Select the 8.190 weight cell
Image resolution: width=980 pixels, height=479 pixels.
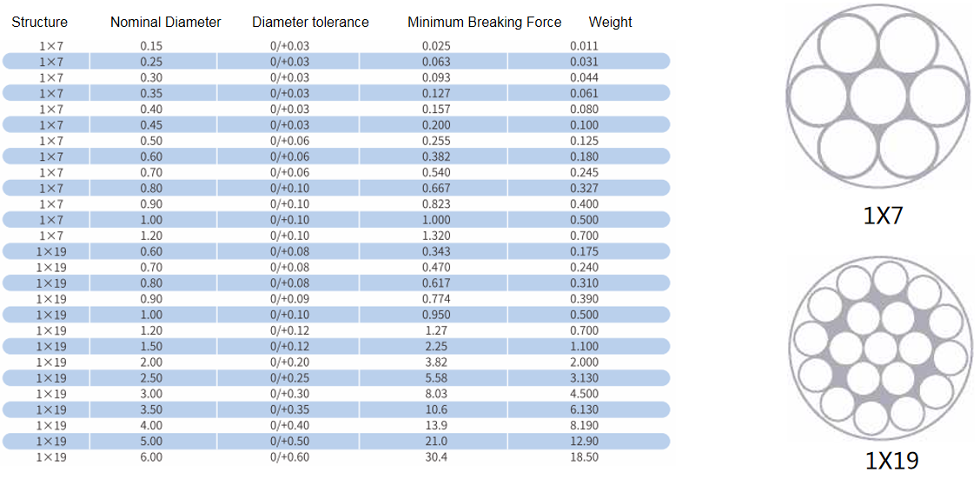585,425
